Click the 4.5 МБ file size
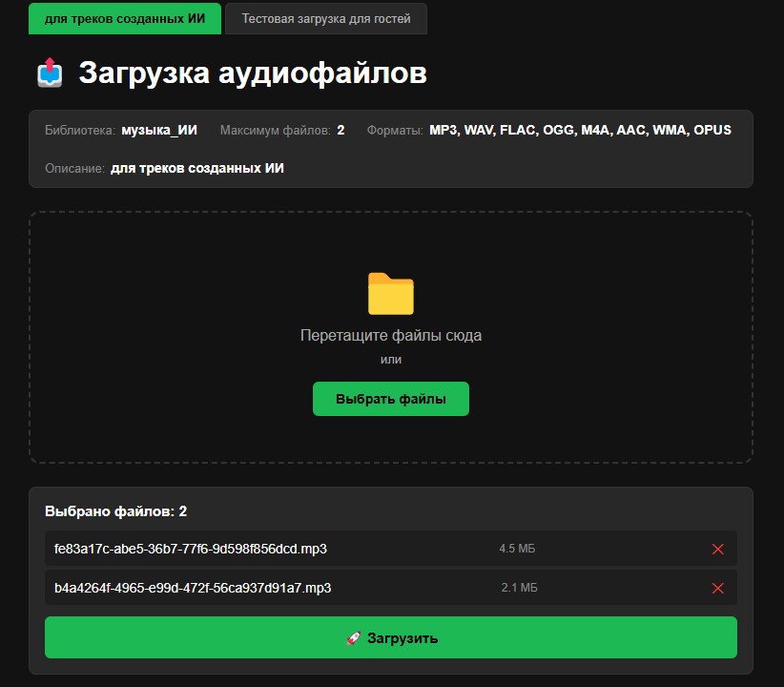The width and height of the screenshot is (784, 687). pos(517,549)
